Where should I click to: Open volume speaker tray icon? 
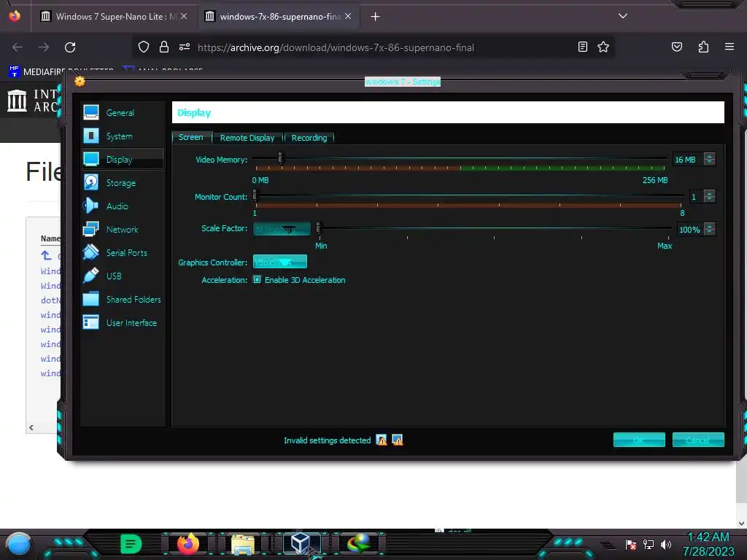pyautogui.click(x=666, y=544)
